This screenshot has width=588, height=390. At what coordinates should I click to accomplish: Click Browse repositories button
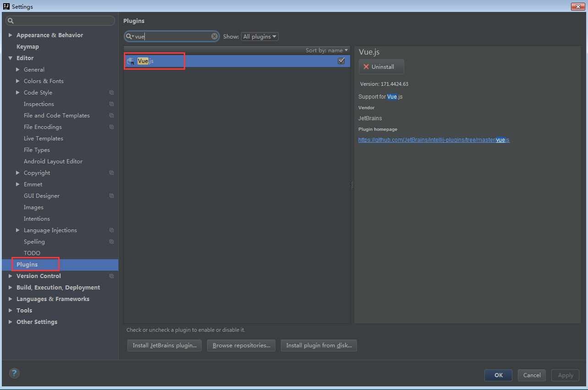click(241, 345)
